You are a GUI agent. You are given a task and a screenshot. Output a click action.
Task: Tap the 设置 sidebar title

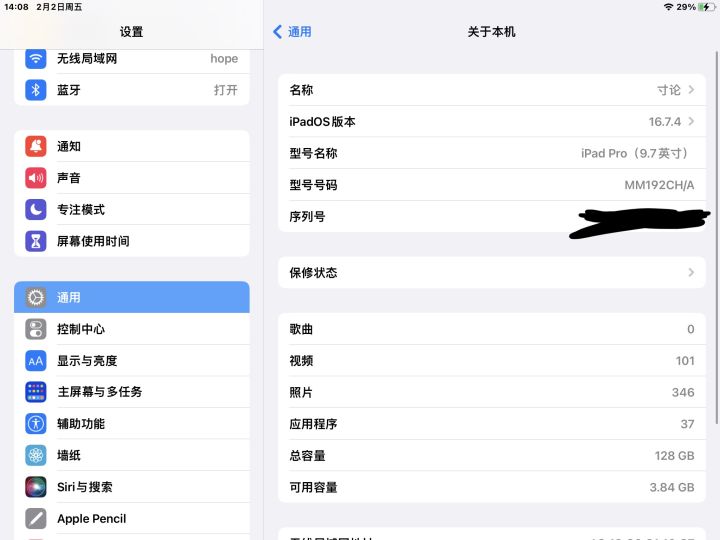[131, 32]
